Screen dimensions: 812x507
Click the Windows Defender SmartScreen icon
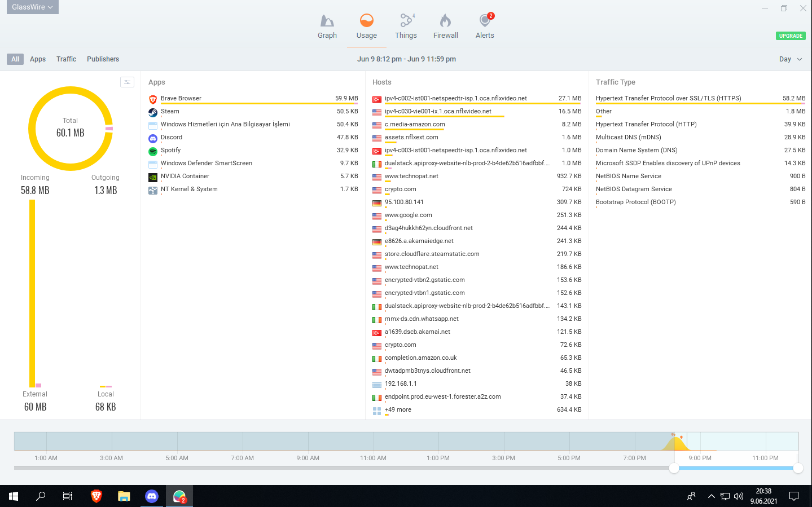pyautogui.click(x=153, y=164)
